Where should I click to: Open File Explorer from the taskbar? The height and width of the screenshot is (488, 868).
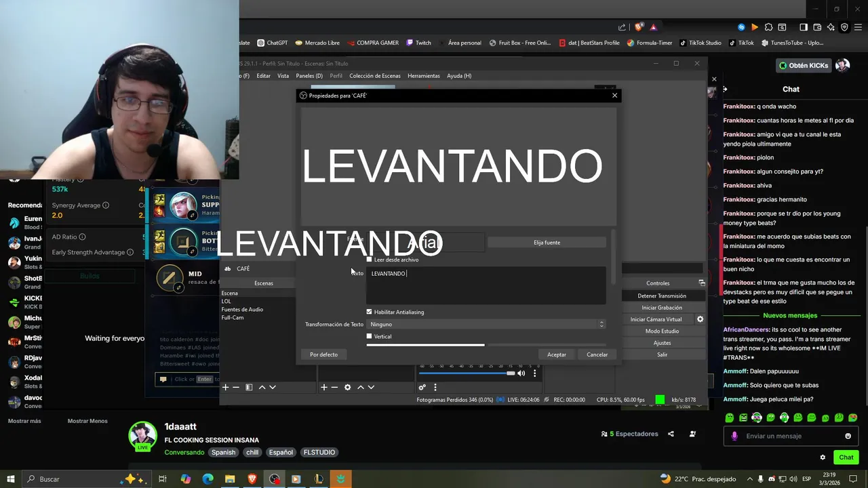point(230,479)
